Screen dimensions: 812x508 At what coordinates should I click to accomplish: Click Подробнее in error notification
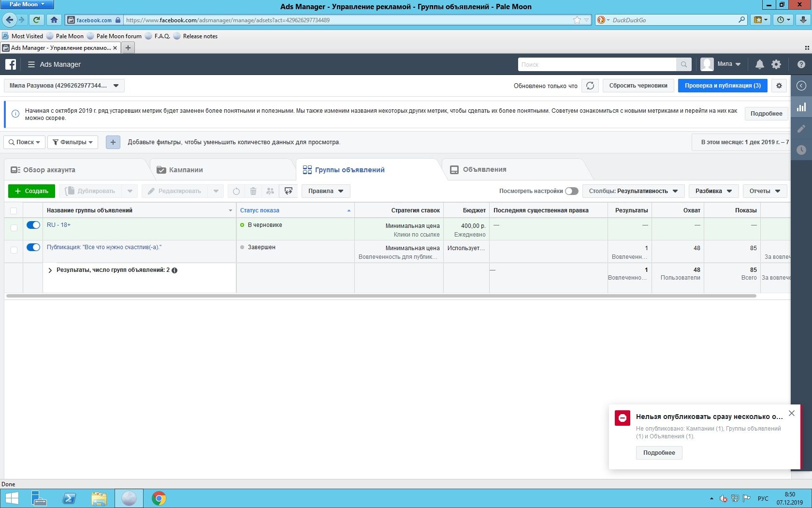click(659, 453)
